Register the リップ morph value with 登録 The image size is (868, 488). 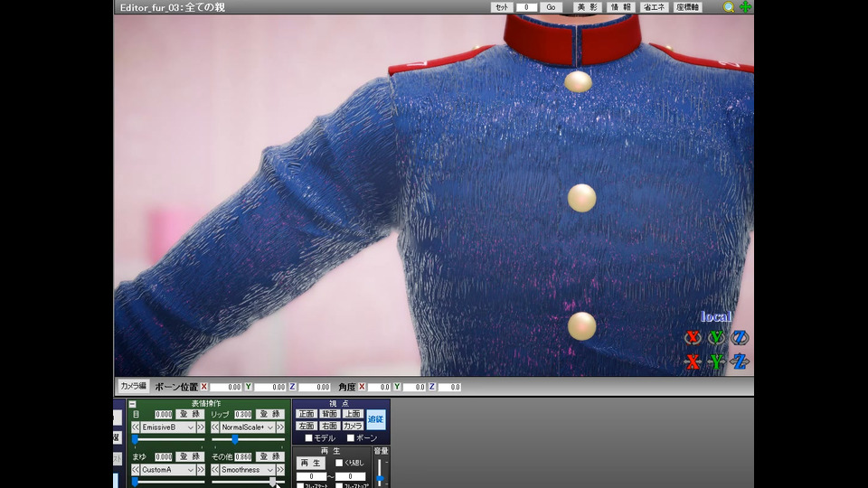(270, 414)
